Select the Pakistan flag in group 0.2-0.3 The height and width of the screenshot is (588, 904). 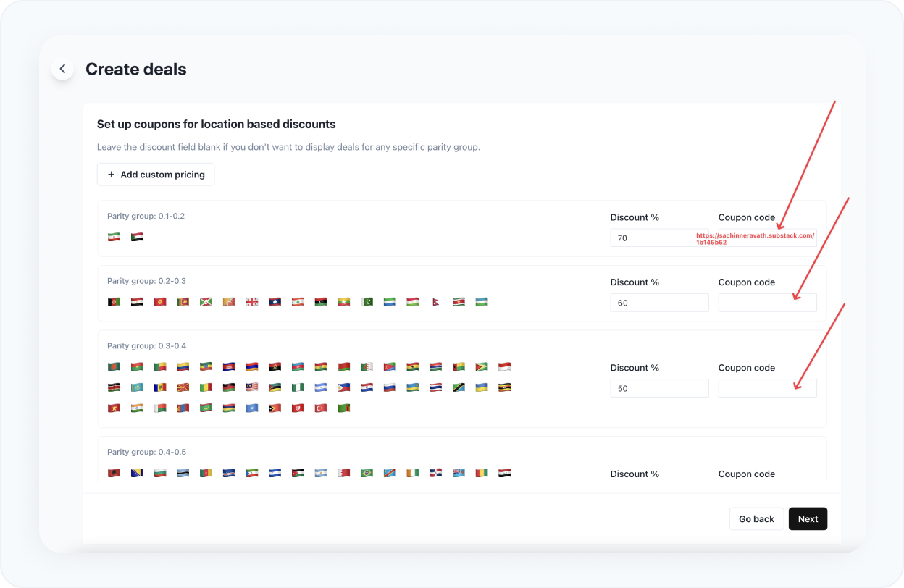point(367,302)
